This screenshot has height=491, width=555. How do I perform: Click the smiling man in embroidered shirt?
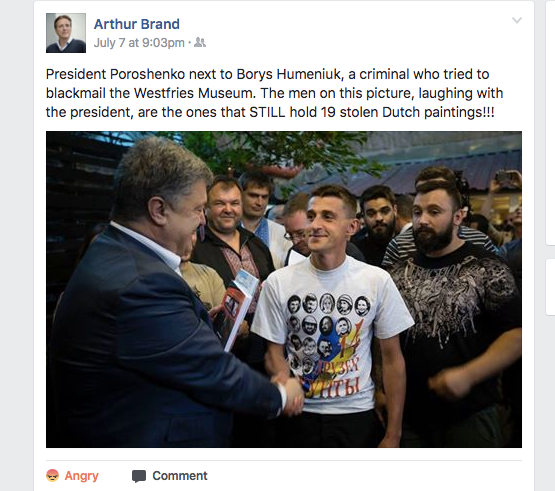pyautogui.click(x=230, y=234)
